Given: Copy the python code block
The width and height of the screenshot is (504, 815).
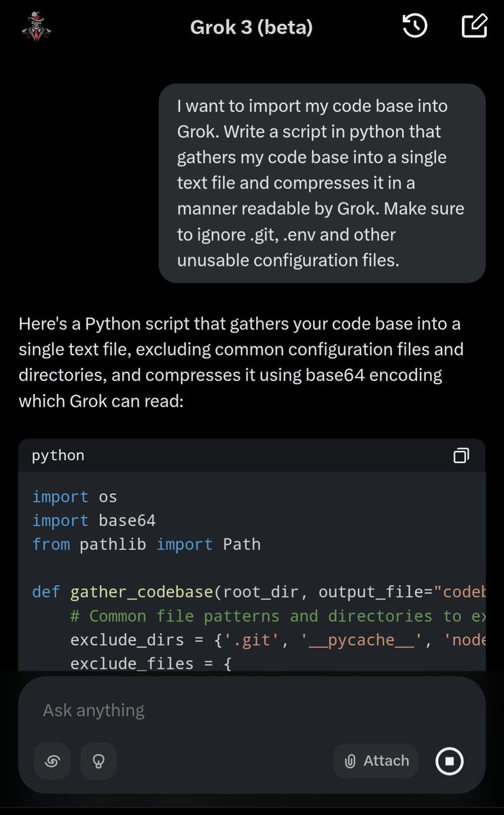Looking at the screenshot, I should pos(461,455).
